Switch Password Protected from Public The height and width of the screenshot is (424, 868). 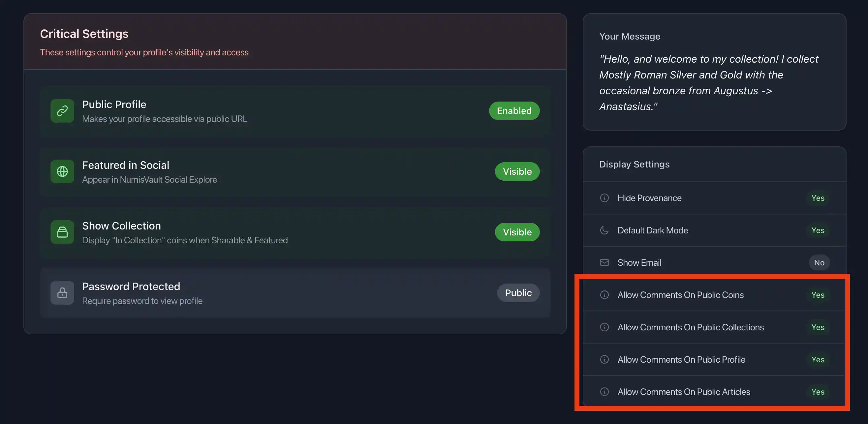coord(518,293)
